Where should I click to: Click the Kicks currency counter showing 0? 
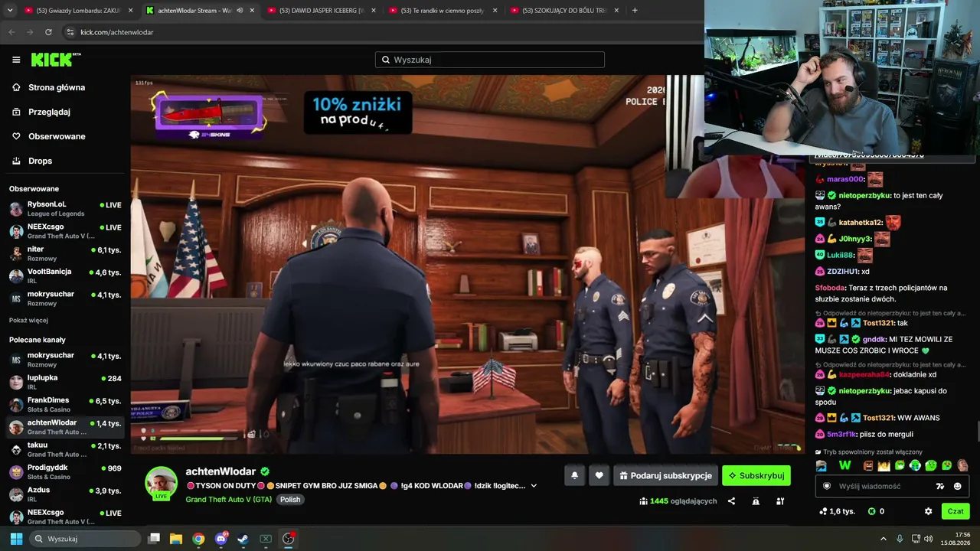(877, 511)
